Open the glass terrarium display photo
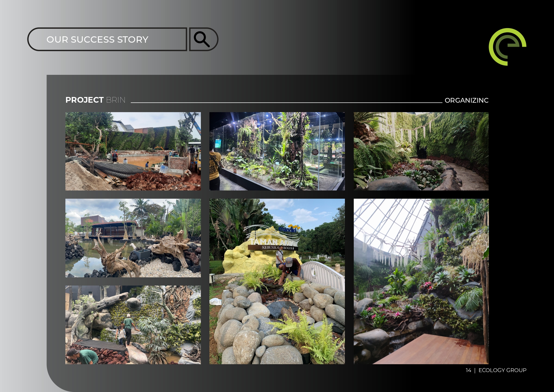The image size is (554, 392). (277, 151)
